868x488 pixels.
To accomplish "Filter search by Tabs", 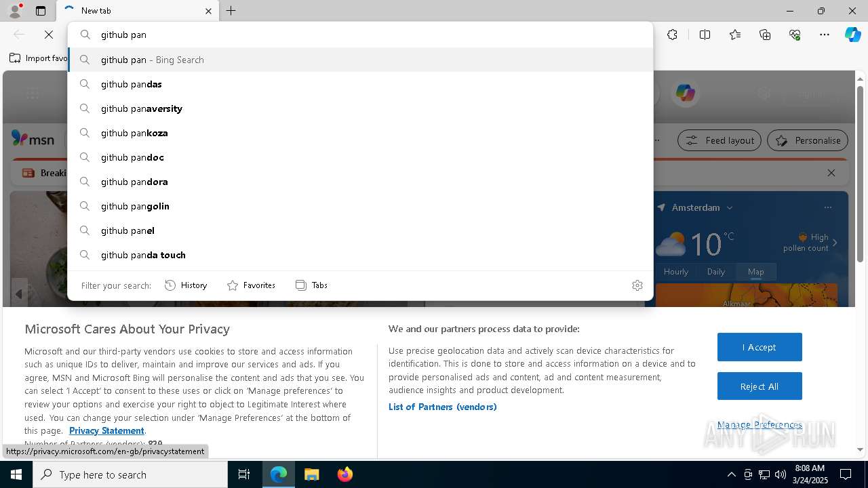I will pyautogui.click(x=311, y=285).
